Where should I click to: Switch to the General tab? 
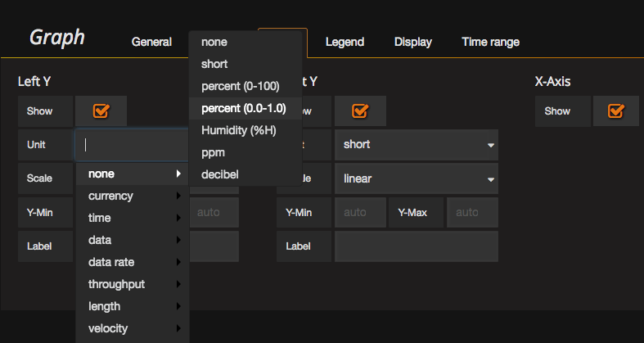[x=151, y=42]
